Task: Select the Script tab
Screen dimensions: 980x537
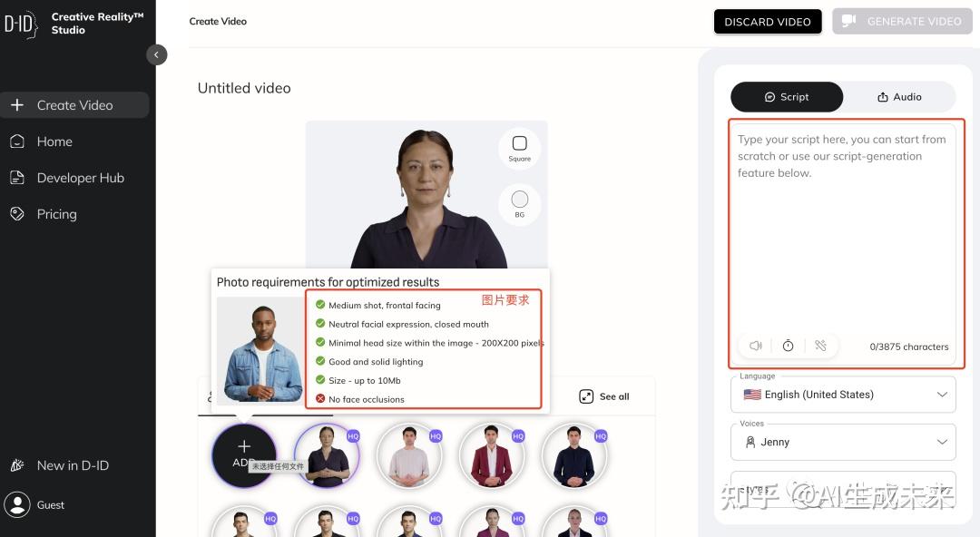Action: click(787, 96)
